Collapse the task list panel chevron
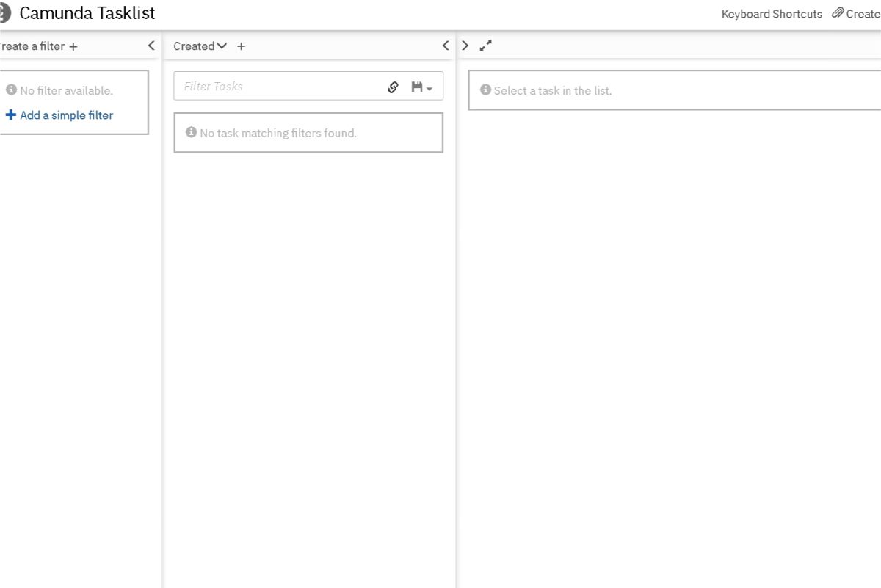Screen dimensions: 881x588 pos(446,46)
